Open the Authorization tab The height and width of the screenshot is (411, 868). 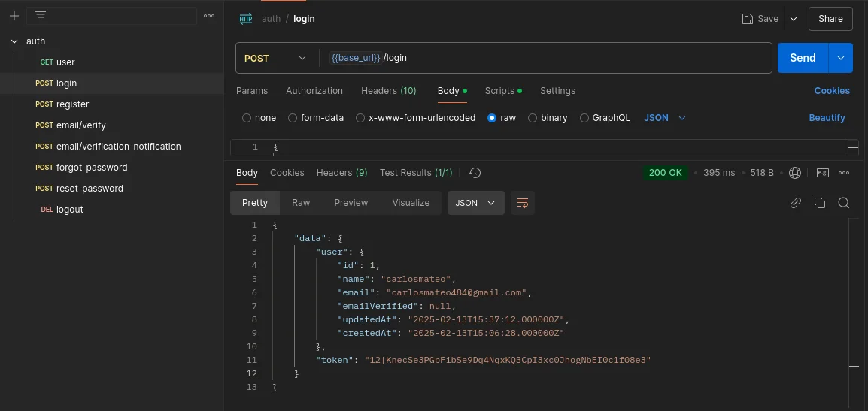point(314,91)
